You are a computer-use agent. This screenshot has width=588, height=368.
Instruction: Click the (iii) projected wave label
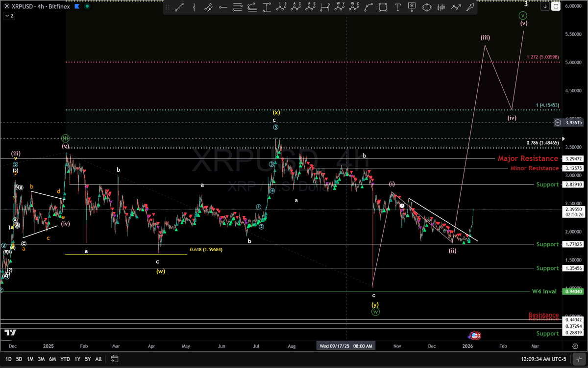point(485,38)
